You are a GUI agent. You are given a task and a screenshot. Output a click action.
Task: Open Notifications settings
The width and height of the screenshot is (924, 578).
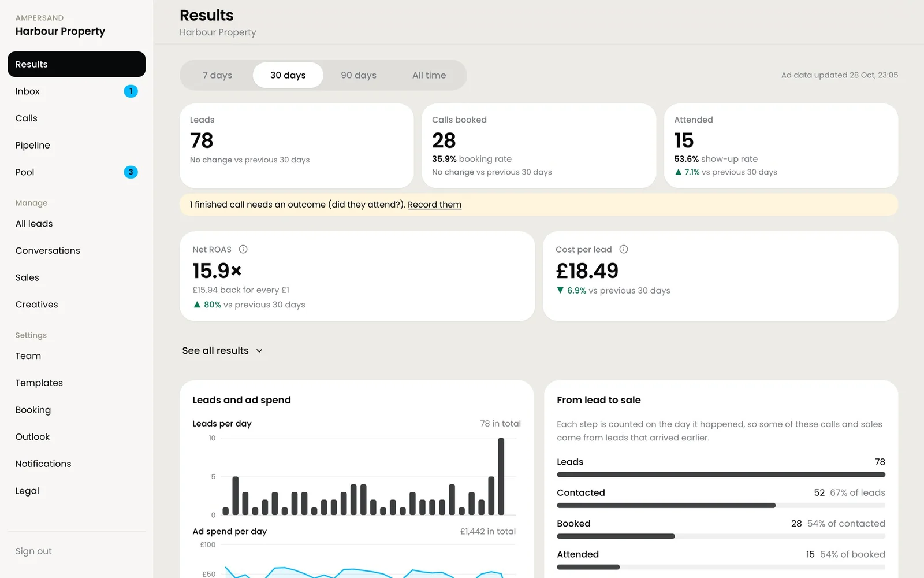(x=76, y=464)
